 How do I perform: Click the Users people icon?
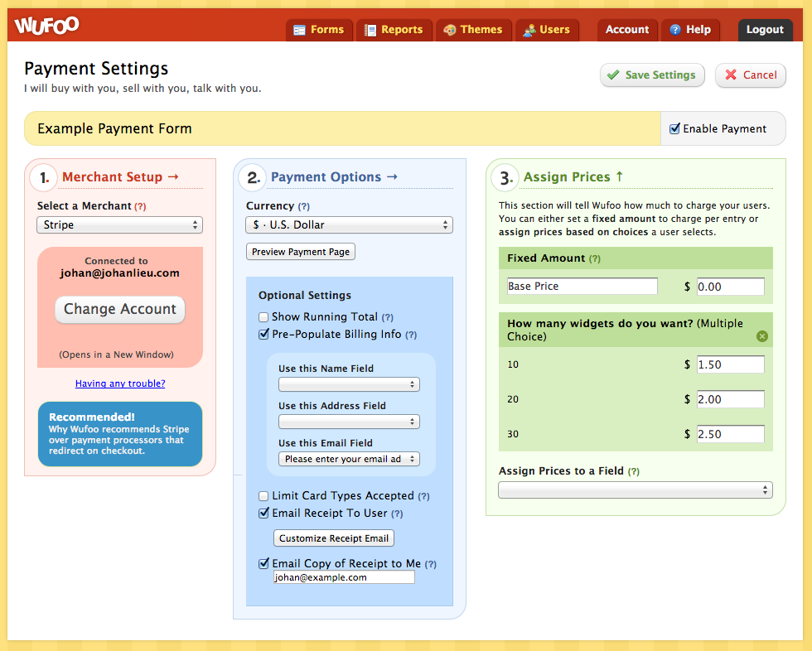coord(529,31)
